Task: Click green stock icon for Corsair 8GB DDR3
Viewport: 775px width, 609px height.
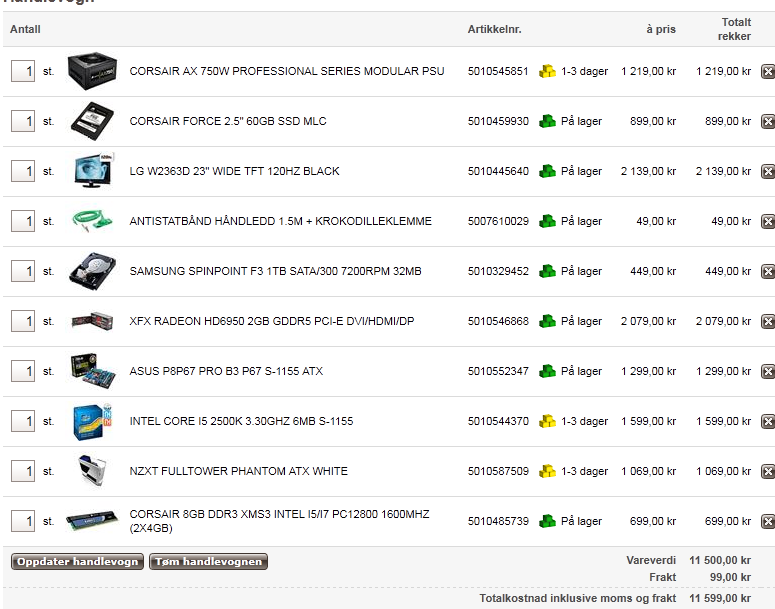Action: [x=547, y=521]
